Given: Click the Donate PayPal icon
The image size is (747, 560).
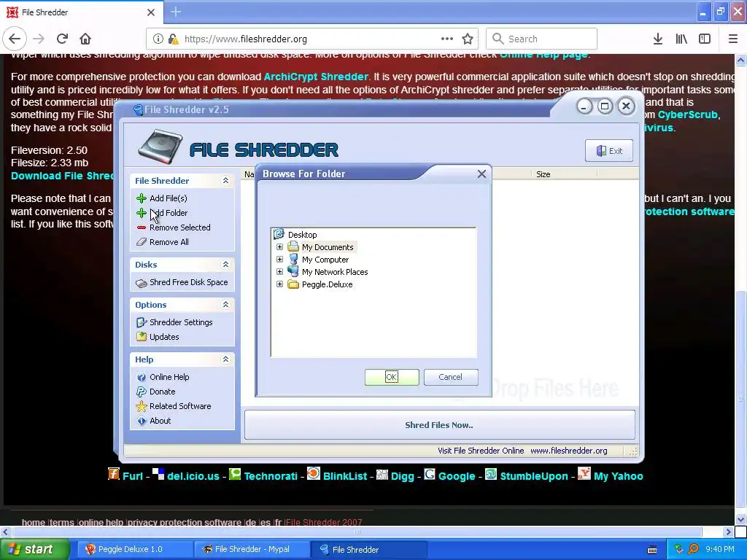Looking at the screenshot, I should [142, 392].
